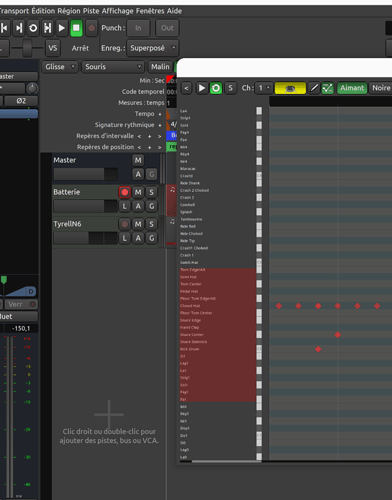Solo the TyrellN6 track
This screenshot has height=500, width=392.
point(152,224)
